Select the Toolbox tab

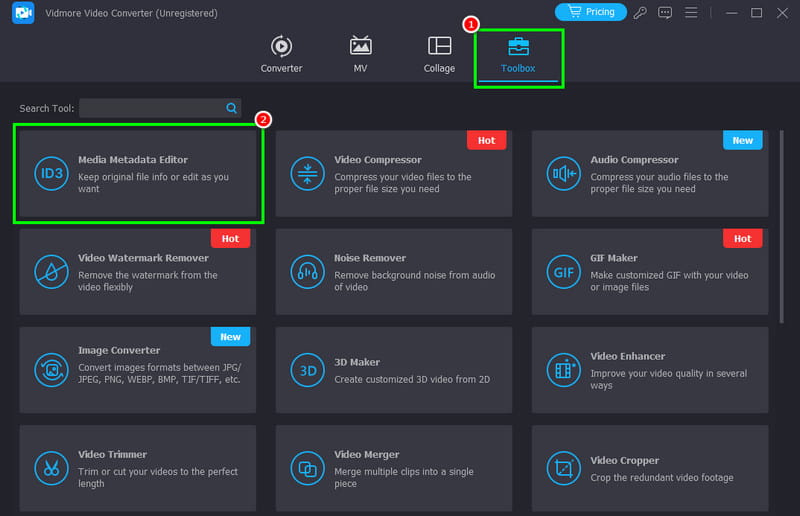518,56
